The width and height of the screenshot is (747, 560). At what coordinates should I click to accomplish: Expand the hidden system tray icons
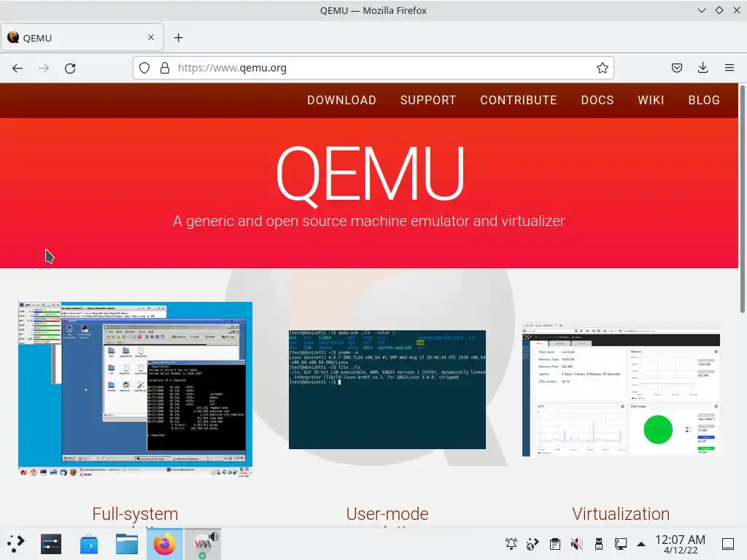(x=642, y=544)
